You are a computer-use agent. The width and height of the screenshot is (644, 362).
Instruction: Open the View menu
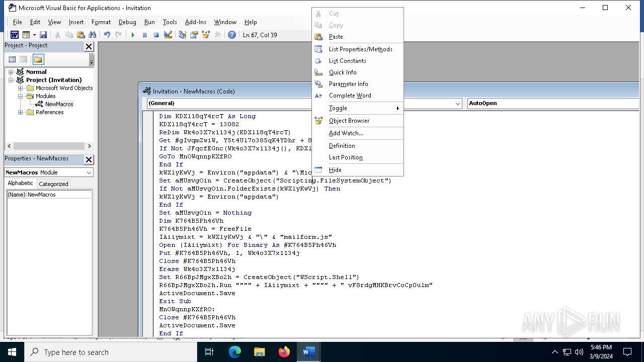pos(54,22)
